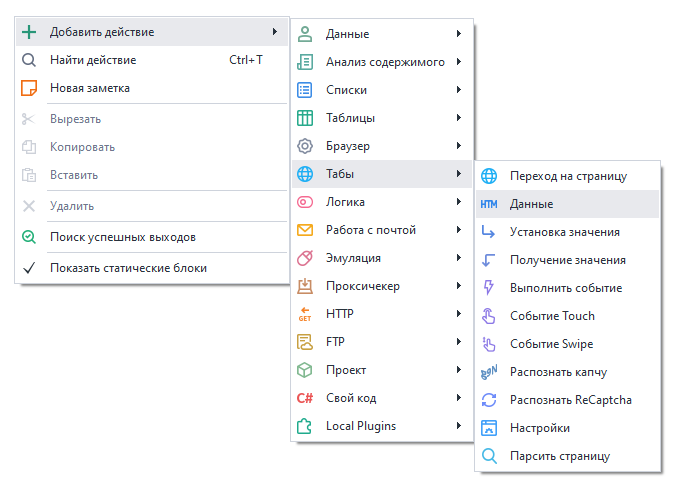
Task: Click the envelope icon for Работа с почтой
Action: (306, 230)
